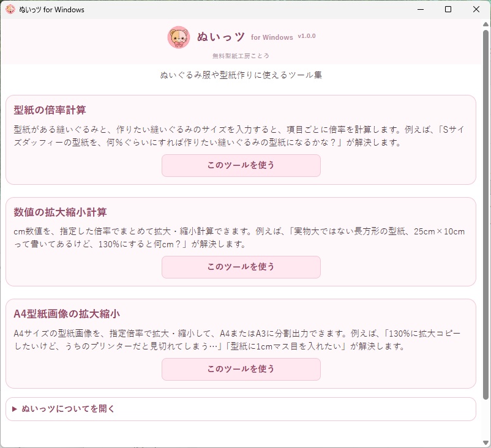Maximize the ぬいっツ window

[448, 9]
